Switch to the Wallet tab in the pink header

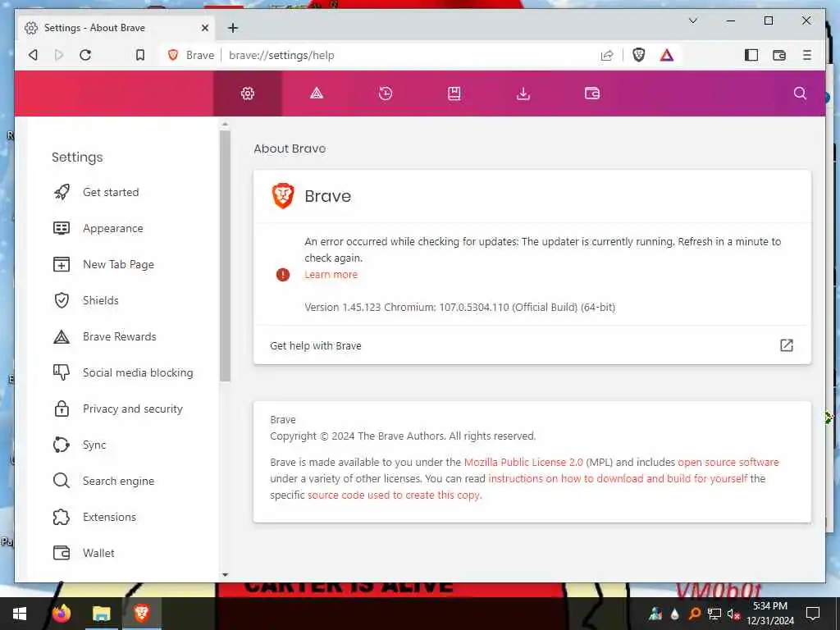(x=592, y=94)
